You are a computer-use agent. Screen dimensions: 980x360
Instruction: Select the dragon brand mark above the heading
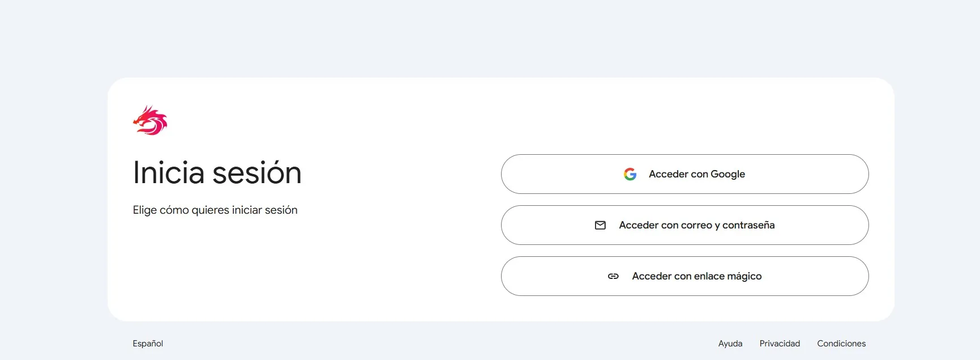tap(150, 120)
